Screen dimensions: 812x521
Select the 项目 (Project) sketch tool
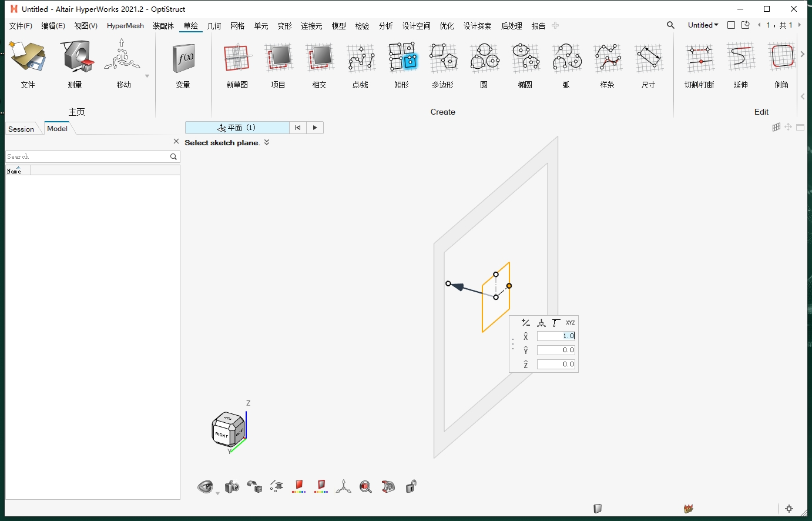point(279,66)
